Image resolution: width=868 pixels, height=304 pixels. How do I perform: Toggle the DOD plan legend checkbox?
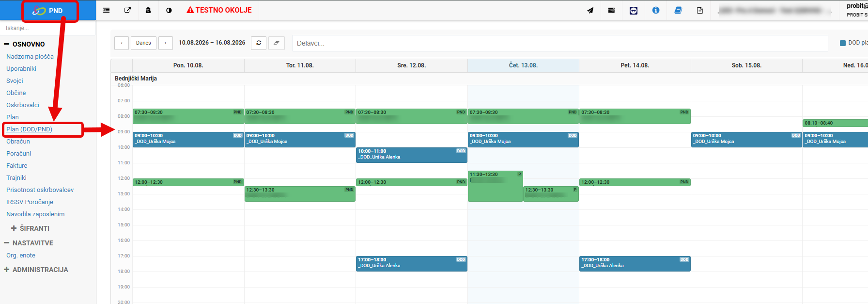pyautogui.click(x=843, y=43)
